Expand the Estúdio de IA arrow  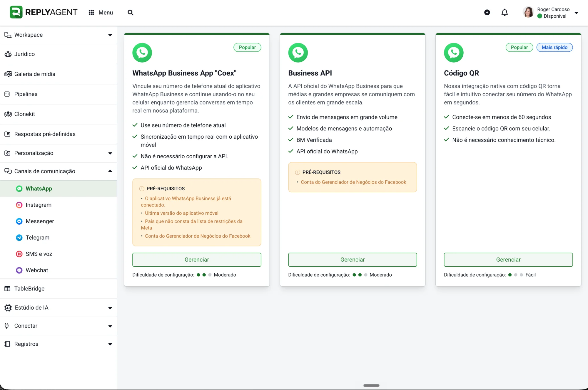110,308
